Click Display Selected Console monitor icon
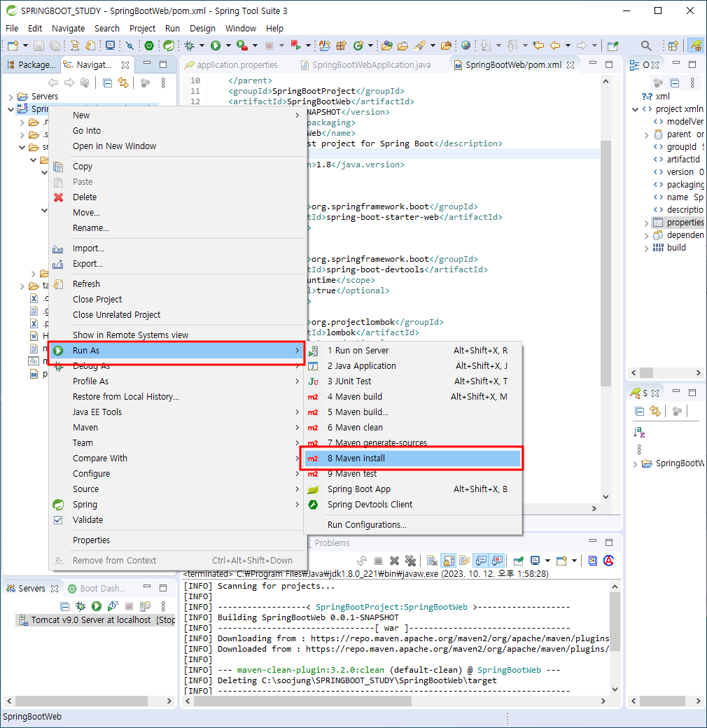The image size is (707, 728). [x=535, y=561]
